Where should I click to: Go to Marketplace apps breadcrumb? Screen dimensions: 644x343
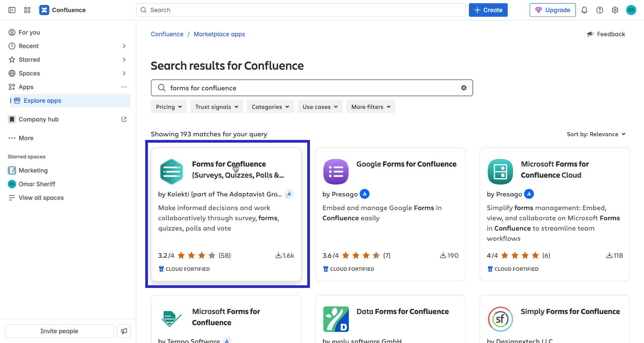pyautogui.click(x=219, y=34)
